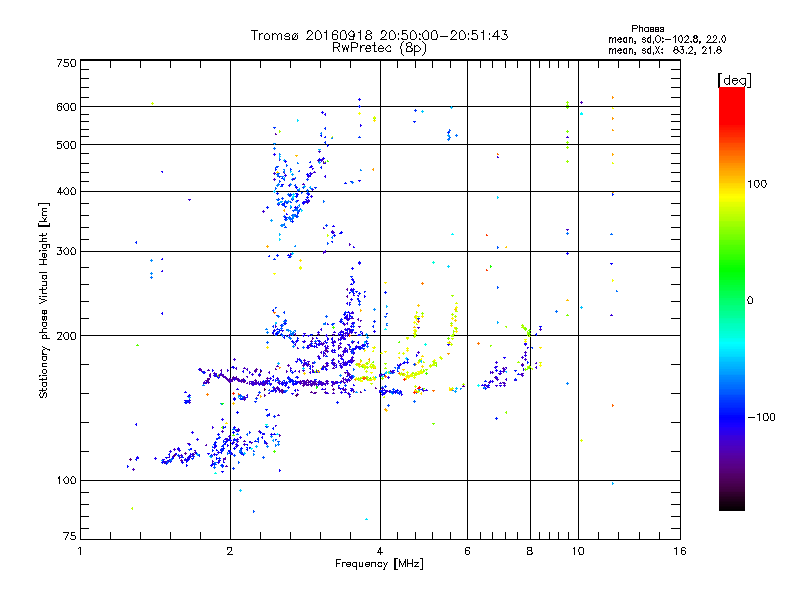Viewport: 800px width, 600px height.
Task: Click 'Stationary phase Virtual Height [km]' axis label
Action: (x=44, y=301)
